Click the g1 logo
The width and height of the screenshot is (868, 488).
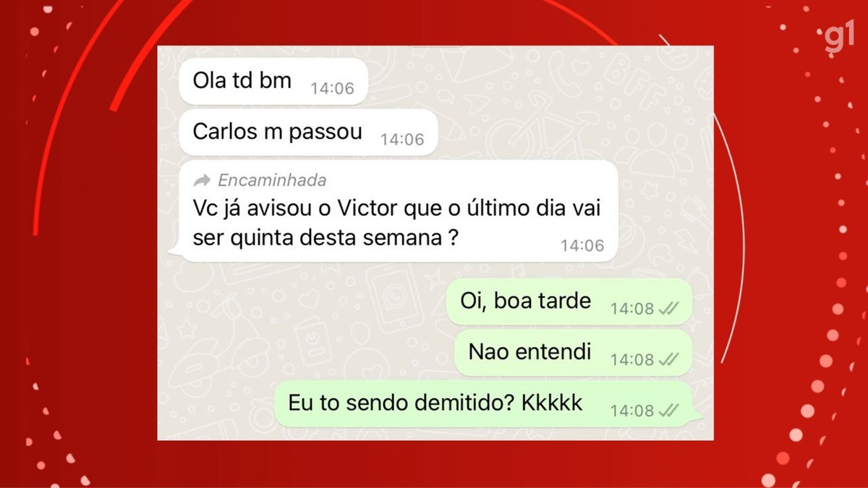(x=839, y=40)
